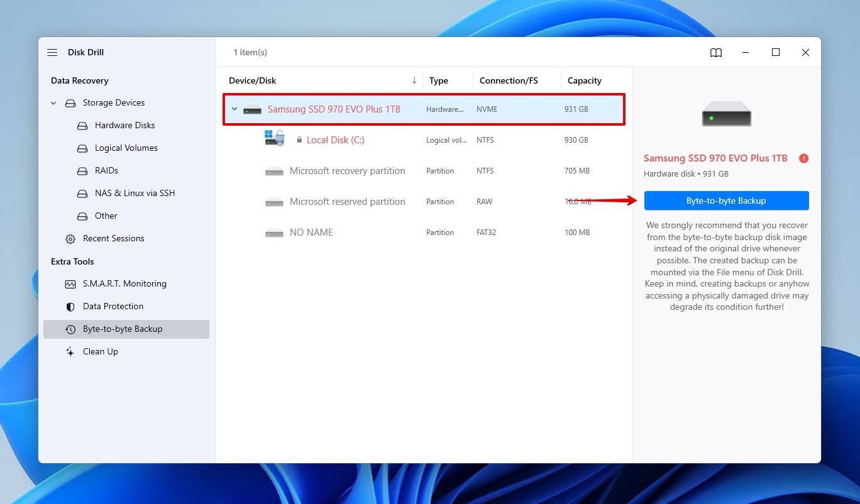Click the RAIDs drive icon
Screen dimensions: 860x504
point(82,171)
